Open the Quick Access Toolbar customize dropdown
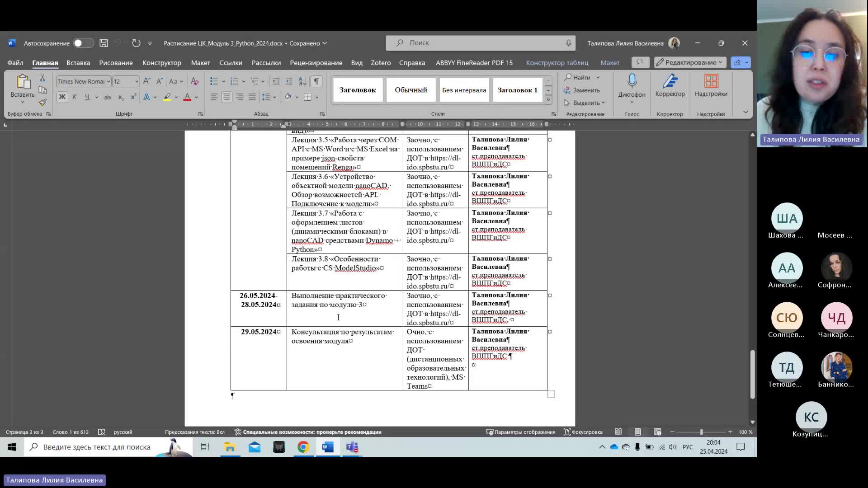This screenshot has width=868, height=488. (150, 43)
